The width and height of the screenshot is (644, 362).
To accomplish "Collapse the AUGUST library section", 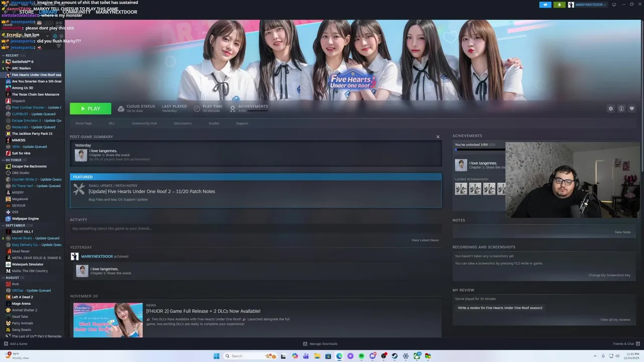I will [3, 278].
